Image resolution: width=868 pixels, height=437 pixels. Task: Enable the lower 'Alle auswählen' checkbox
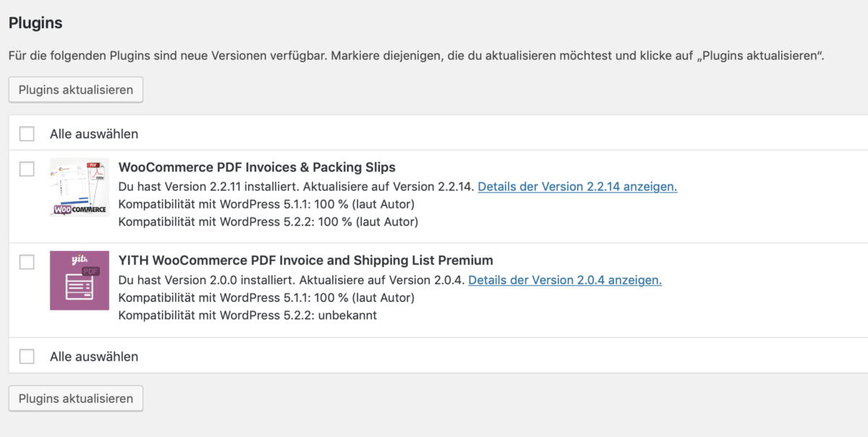pos(27,356)
